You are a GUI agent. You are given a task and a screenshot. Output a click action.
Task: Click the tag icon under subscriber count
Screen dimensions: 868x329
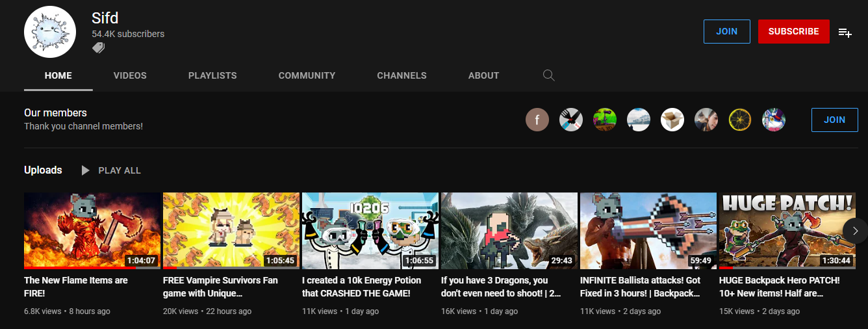coord(98,47)
